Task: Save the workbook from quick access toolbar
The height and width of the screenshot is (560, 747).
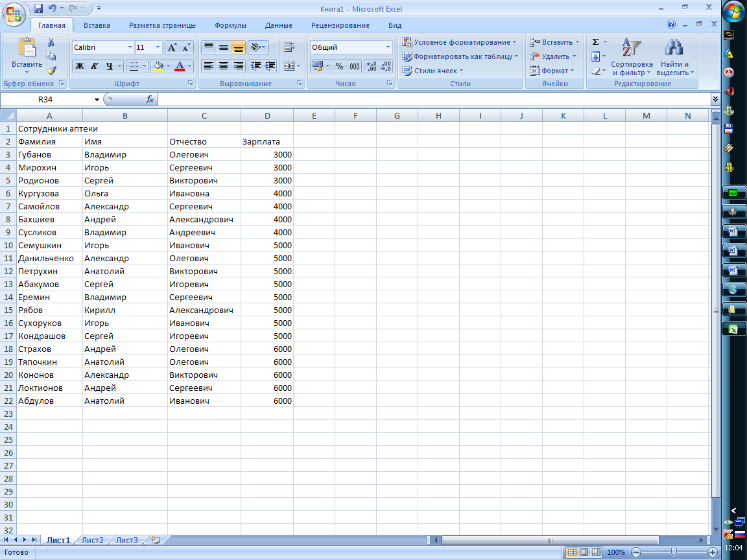Action: tap(39, 8)
